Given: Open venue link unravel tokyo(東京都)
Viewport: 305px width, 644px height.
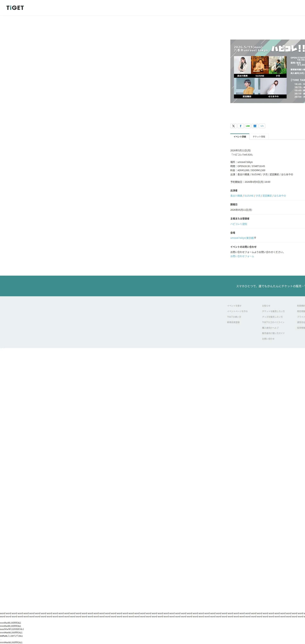Looking at the screenshot, I should [x=242, y=238].
